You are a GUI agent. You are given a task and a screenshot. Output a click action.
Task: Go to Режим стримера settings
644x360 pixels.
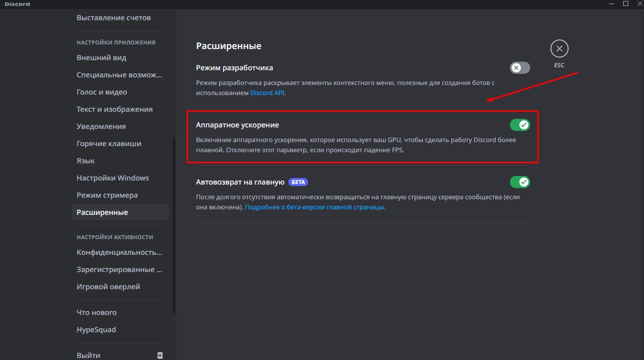click(x=107, y=195)
